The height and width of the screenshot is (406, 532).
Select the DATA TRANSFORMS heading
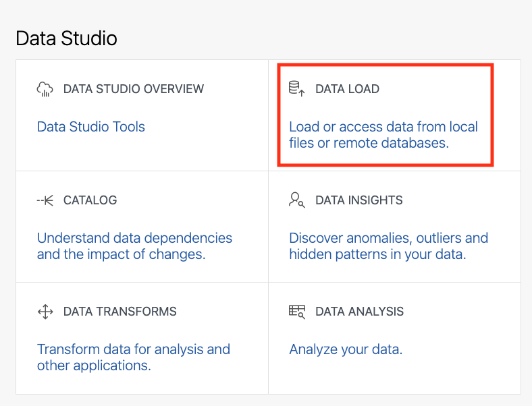[x=120, y=311]
